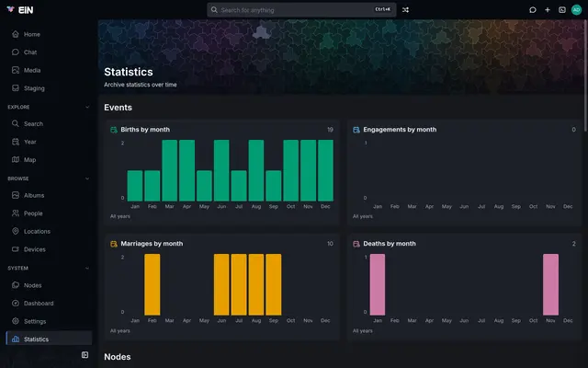Click All years under Engagements chart

pyautogui.click(x=363, y=216)
